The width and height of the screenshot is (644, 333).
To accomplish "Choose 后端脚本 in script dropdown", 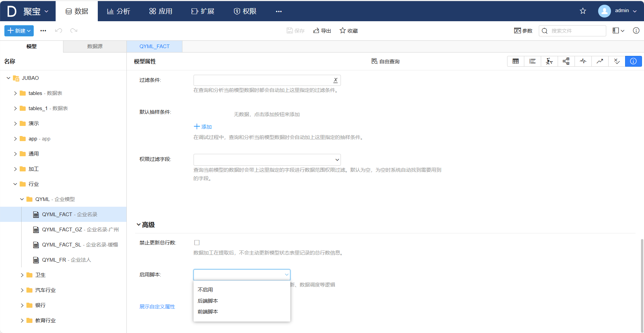I will [x=242, y=301].
